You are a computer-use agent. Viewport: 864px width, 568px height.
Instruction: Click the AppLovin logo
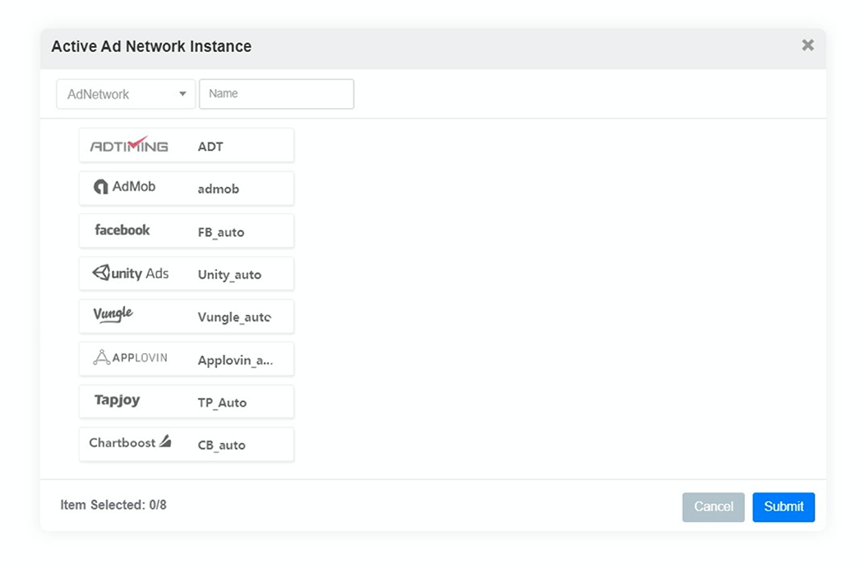[130, 358]
